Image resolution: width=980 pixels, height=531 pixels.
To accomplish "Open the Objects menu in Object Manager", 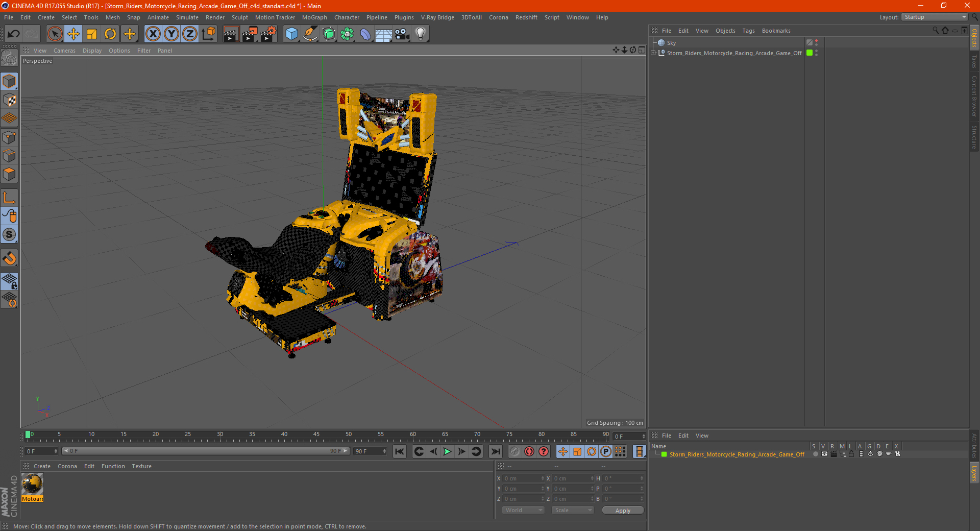I will tap(725, 31).
